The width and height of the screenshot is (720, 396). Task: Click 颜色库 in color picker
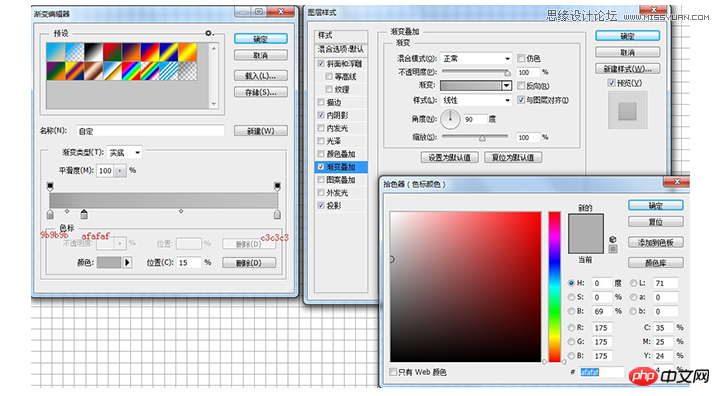point(656,263)
